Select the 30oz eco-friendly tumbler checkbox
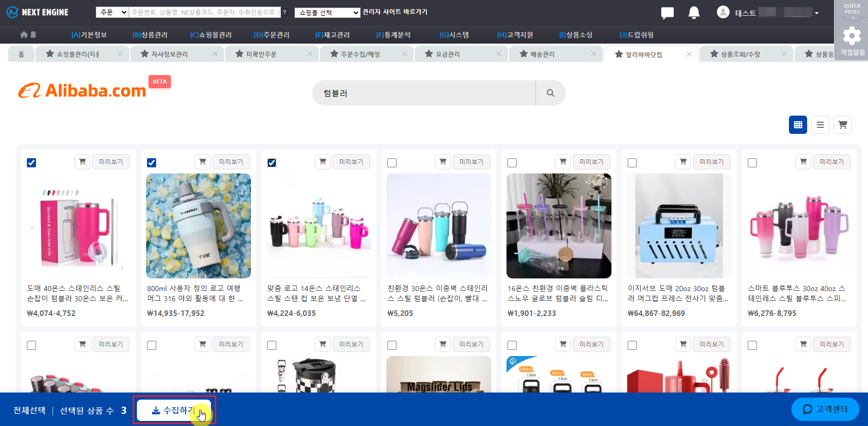 [392, 163]
